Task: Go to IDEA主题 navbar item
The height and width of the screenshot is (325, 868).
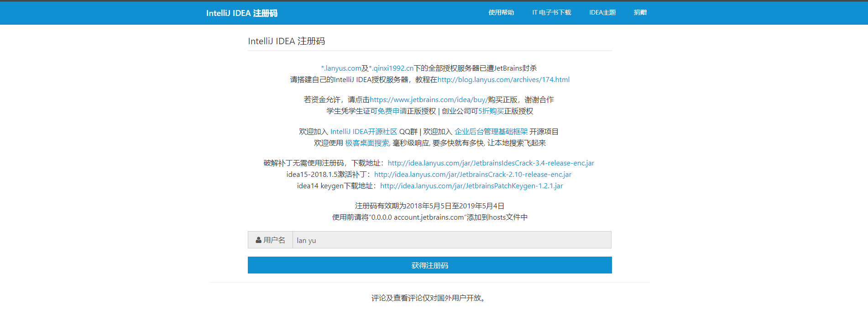Action: (x=602, y=12)
